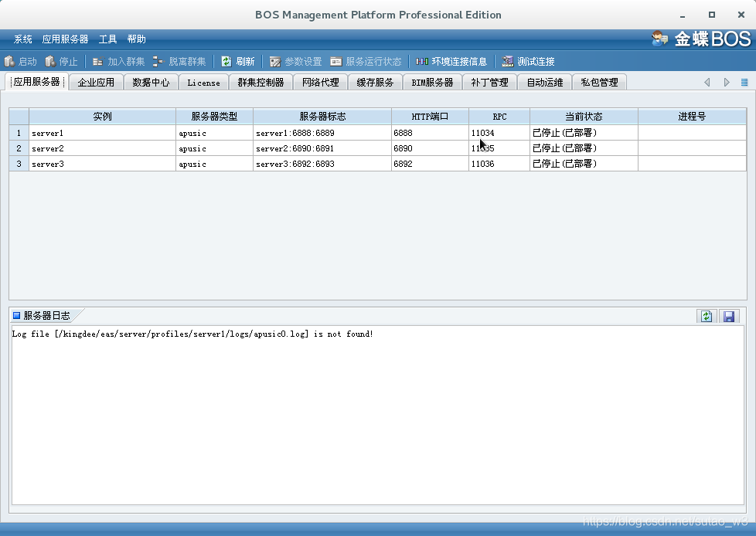The image size is (756, 536).
Task: Open the 帮助 menu
Action: 137,39
